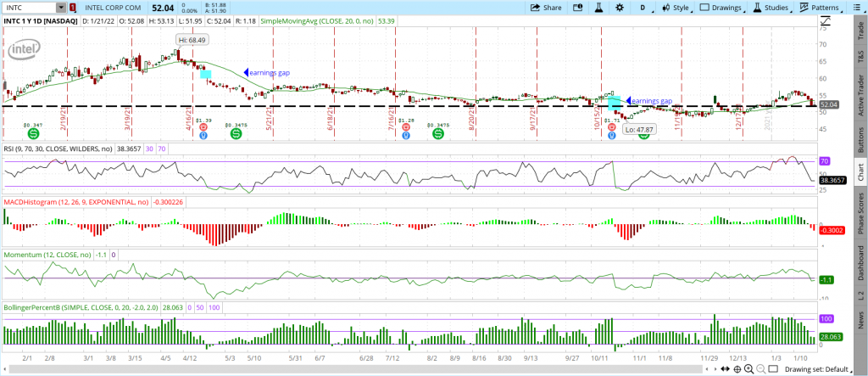
Task: Open chart settings gear icon
Action: (x=619, y=8)
